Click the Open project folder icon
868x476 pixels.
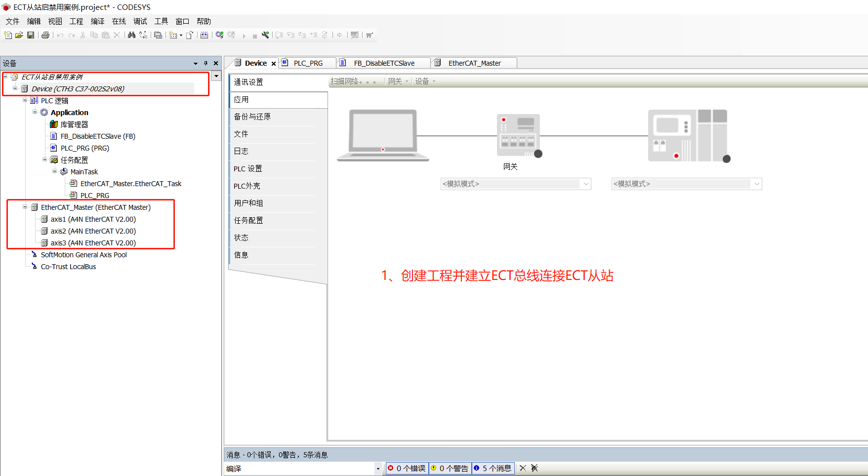coord(19,35)
